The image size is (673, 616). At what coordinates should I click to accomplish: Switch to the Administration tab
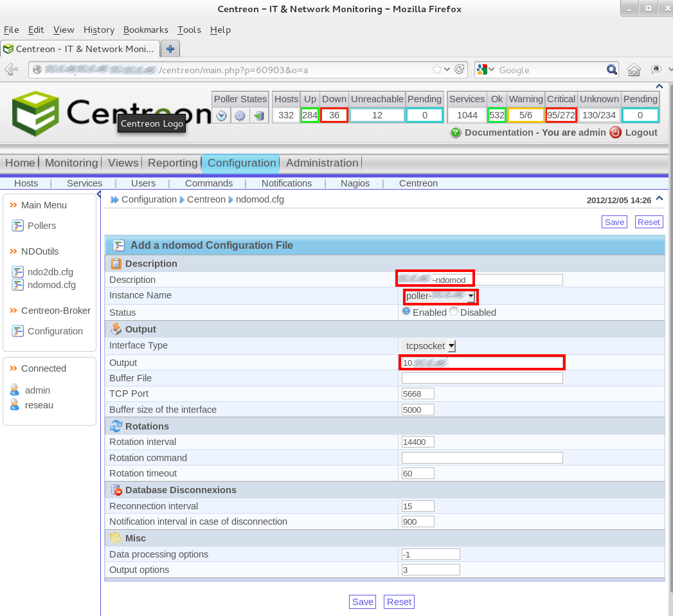[321, 163]
